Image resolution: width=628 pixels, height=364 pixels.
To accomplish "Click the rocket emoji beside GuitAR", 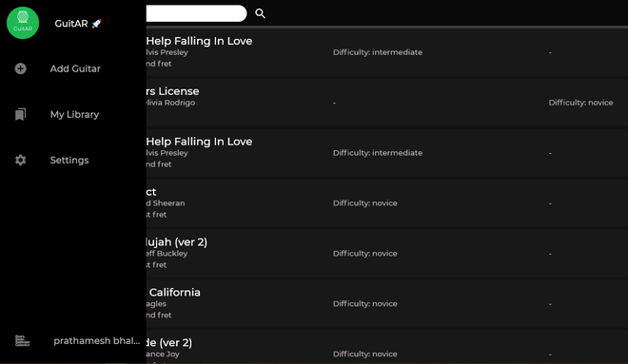I will click(x=96, y=24).
